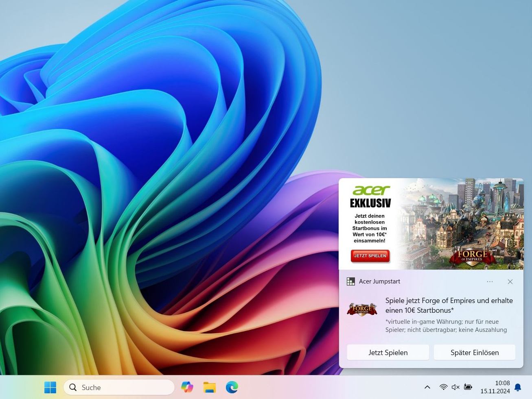This screenshot has height=399, width=532.
Task: Launch Microsoft Edge from the taskbar
Action: click(232, 387)
